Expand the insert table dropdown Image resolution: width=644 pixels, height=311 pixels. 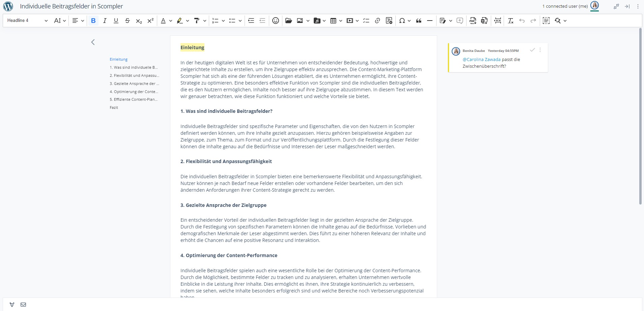(x=340, y=21)
